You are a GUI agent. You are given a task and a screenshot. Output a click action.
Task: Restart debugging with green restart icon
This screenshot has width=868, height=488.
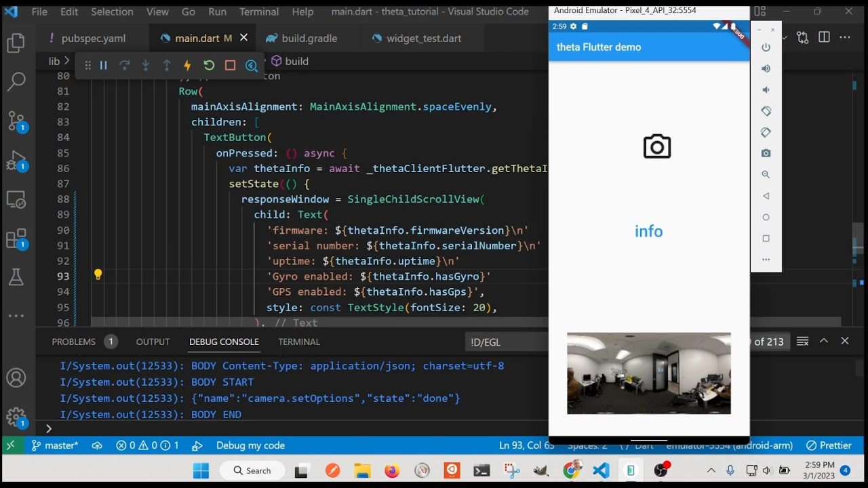pyautogui.click(x=209, y=66)
